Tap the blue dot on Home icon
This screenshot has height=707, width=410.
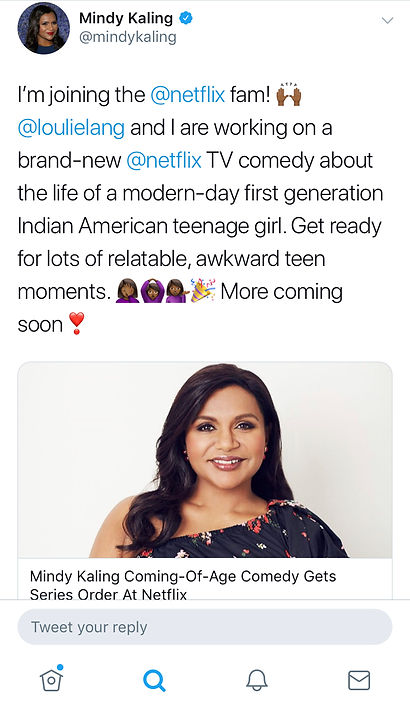(60, 667)
